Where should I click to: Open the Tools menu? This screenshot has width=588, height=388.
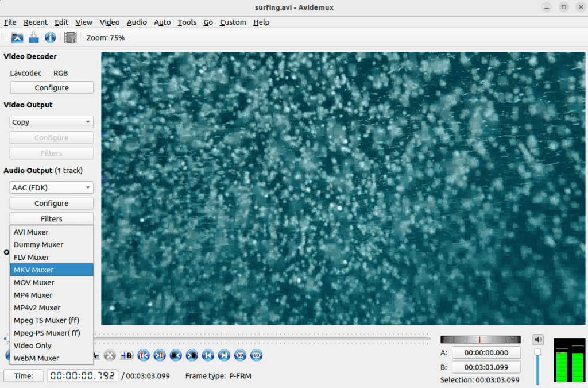point(187,22)
